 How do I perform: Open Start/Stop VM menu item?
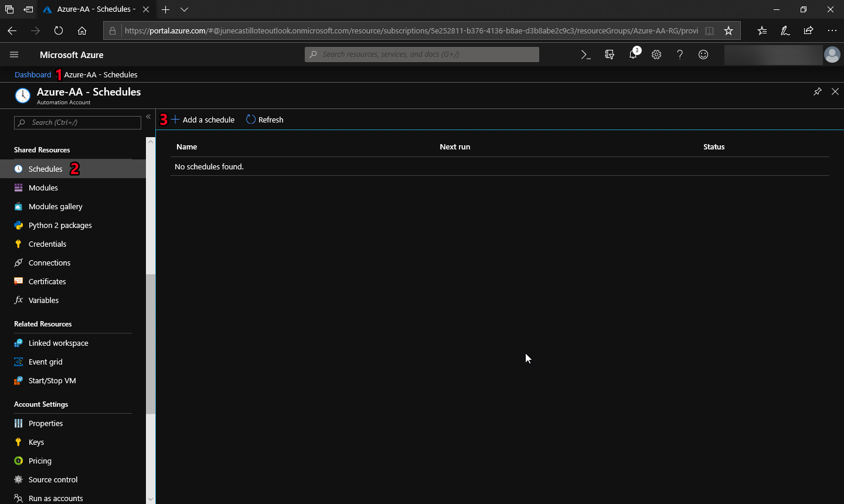tap(52, 380)
